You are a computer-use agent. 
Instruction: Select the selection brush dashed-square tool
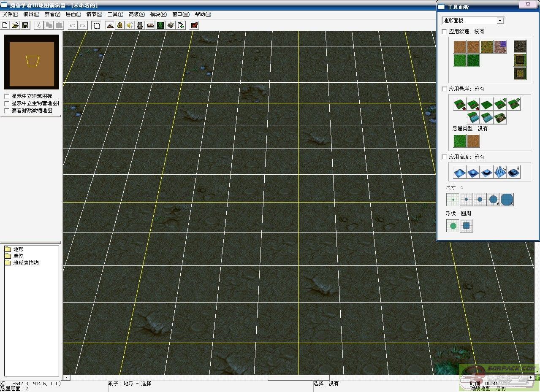(97, 25)
